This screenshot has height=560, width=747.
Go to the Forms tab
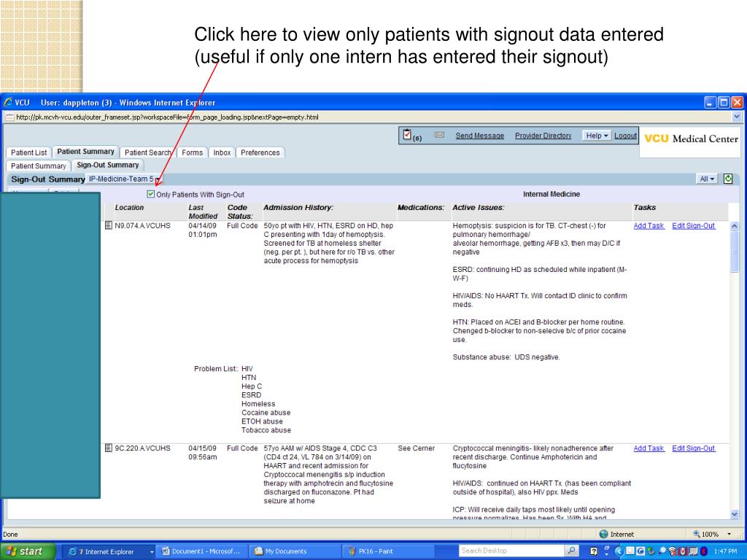coord(192,152)
